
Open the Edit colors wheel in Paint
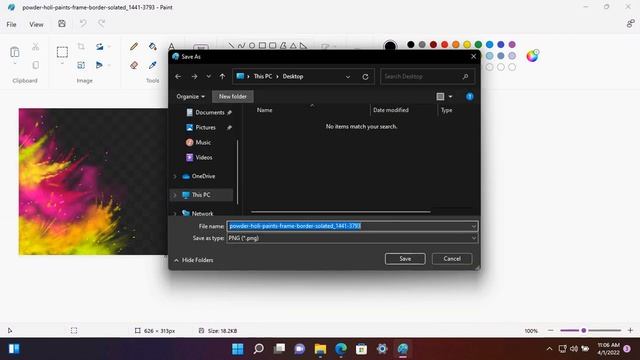tap(532, 56)
